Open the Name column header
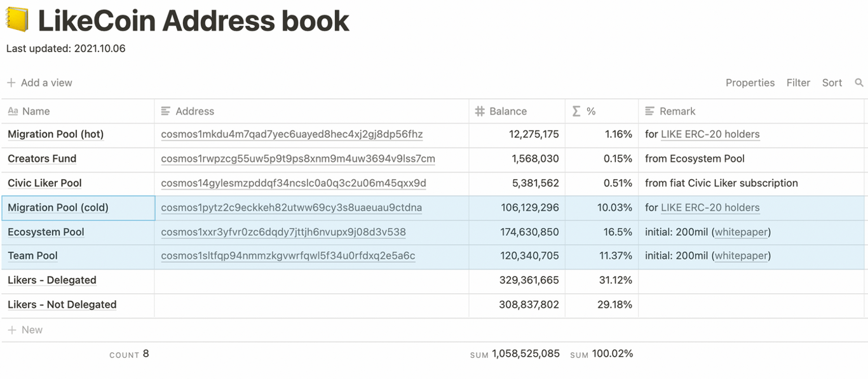Screen dimensions: 868x379 click(x=78, y=111)
